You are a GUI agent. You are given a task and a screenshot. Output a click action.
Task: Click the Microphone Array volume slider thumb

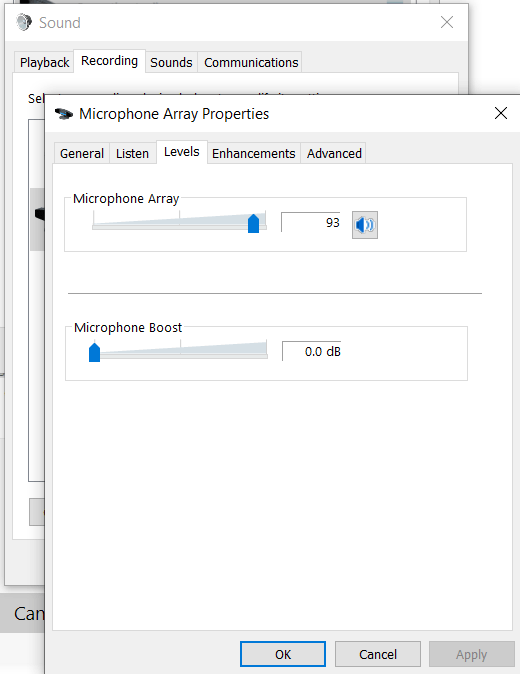point(254,223)
